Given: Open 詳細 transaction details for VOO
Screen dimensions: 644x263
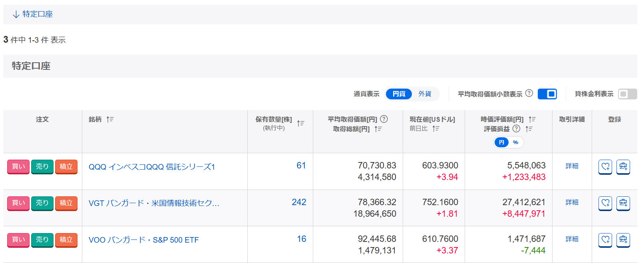Looking at the screenshot, I should point(572,239).
